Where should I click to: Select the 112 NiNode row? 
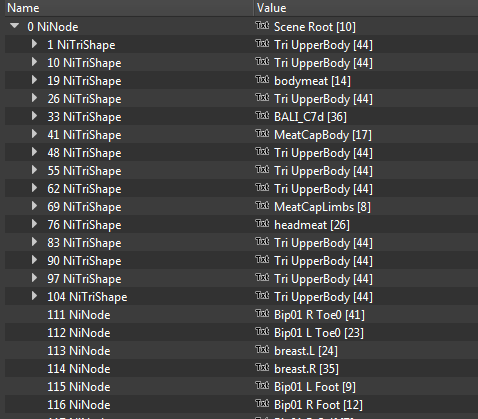pyautogui.click(x=241, y=333)
